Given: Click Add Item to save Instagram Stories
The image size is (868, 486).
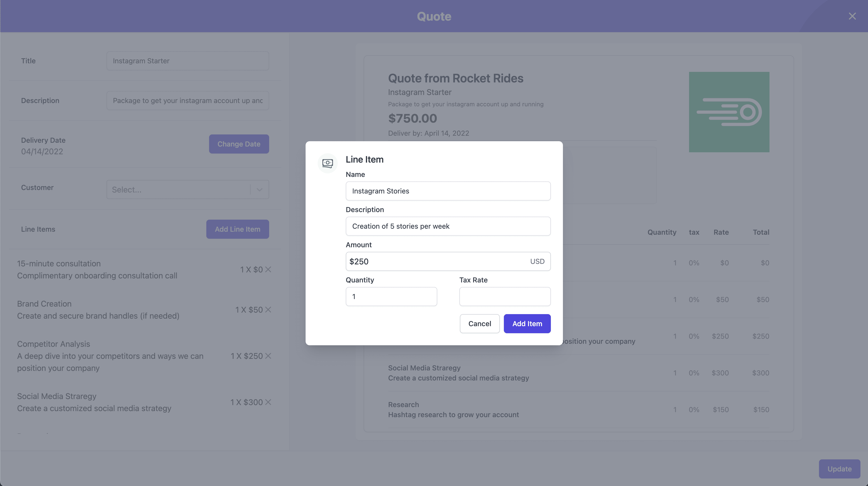Looking at the screenshot, I should pos(527,323).
